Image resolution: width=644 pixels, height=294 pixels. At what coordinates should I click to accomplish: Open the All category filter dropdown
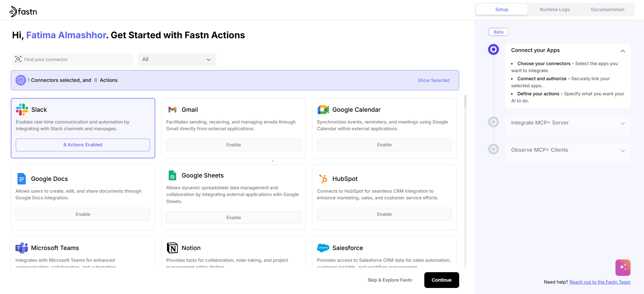click(176, 59)
